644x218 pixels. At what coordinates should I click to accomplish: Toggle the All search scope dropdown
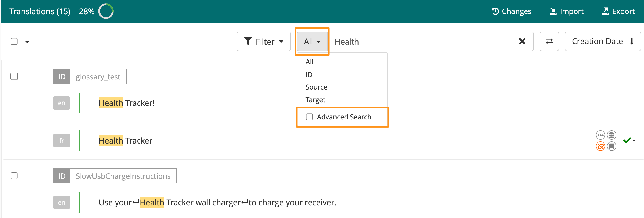[312, 41]
